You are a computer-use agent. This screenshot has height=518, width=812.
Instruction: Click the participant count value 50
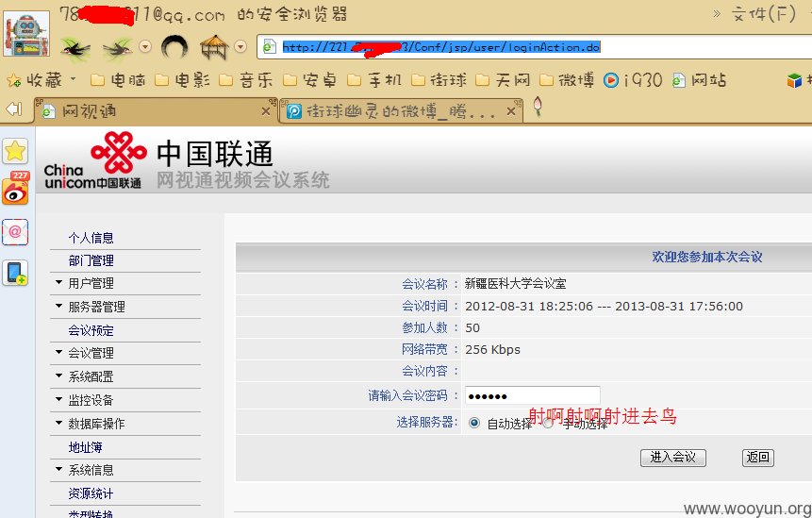pos(472,328)
